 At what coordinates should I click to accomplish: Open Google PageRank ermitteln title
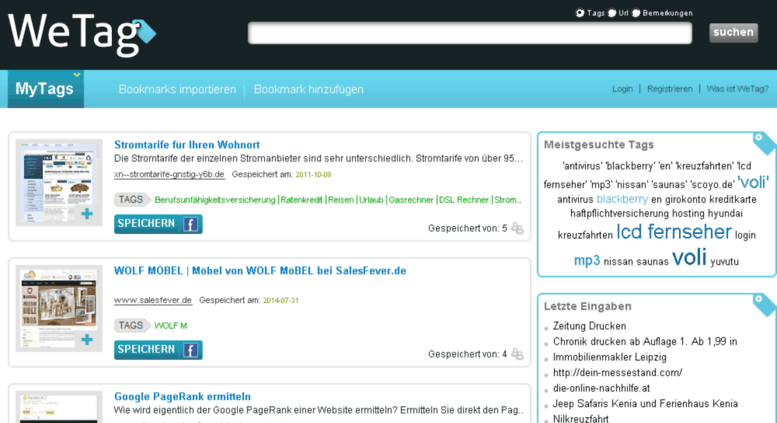182,396
